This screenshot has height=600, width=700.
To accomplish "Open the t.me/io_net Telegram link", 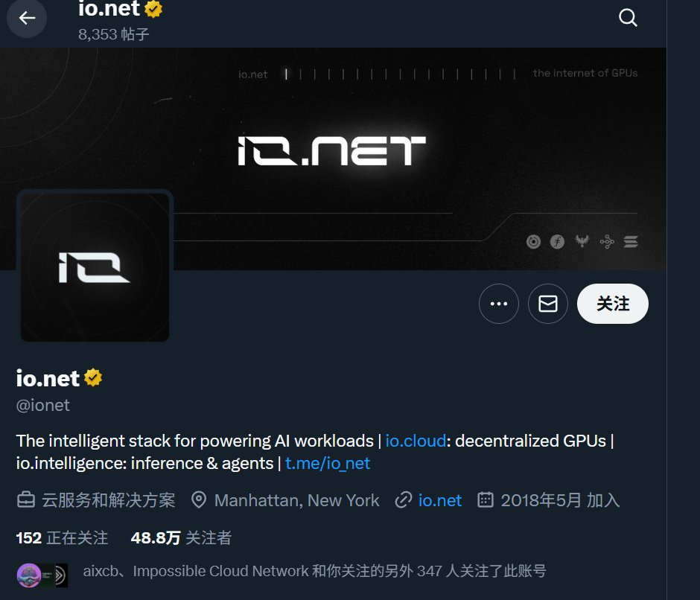I will (x=327, y=463).
